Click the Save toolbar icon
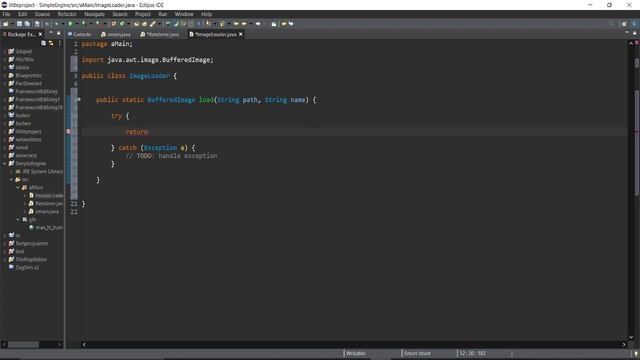Screen dimensions: 640x360 point(19,24)
